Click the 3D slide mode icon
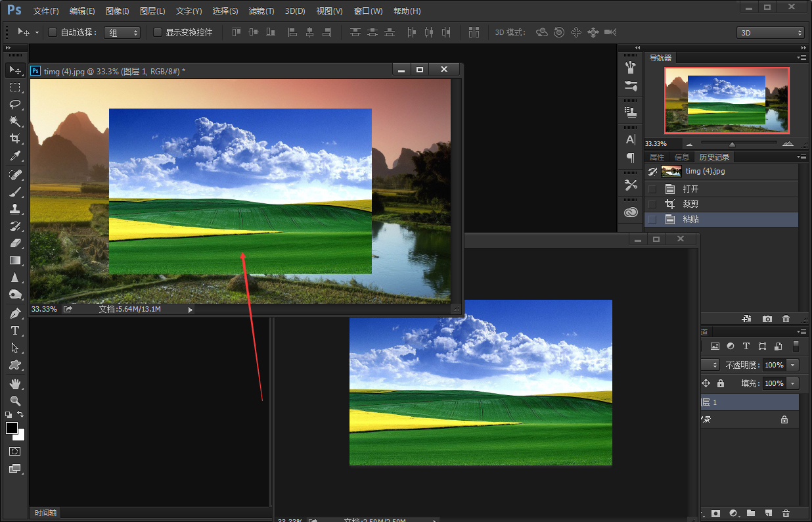The height and width of the screenshot is (522, 812). pos(593,32)
